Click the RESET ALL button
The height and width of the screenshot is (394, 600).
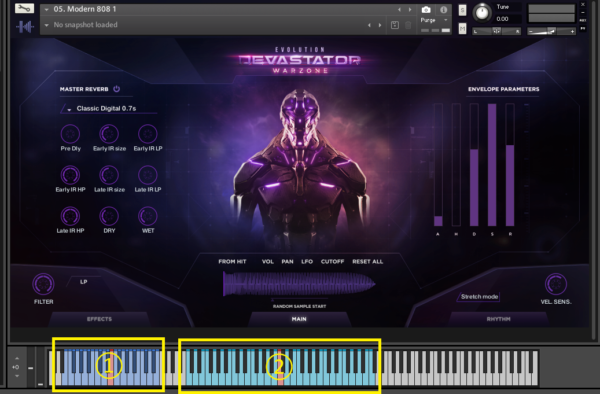[x=367, y=262]
